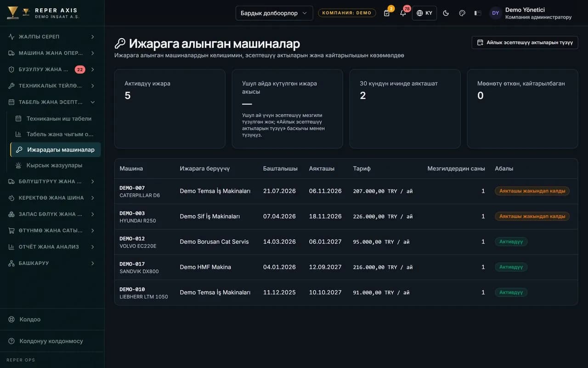Viewport: 588px width, 368px height.
Task: Click DEMO-003 machine code
Action: pyautogui.click(x=132, y=213)
